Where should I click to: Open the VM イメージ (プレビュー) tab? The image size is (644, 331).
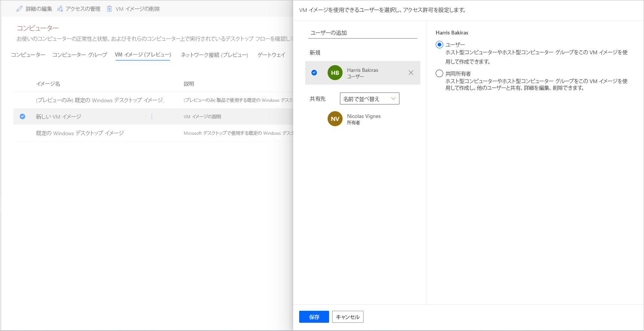click(x=143, y=55)
